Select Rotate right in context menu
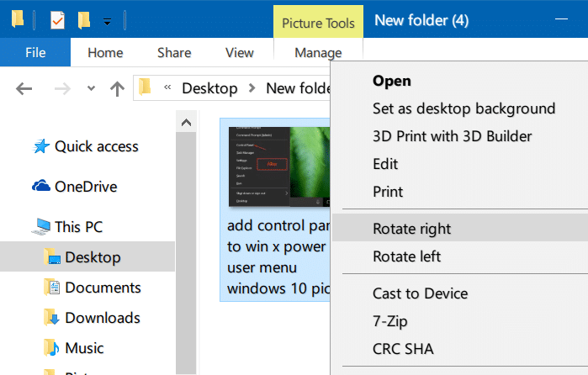The width and height of the screenshot is (588, 375). point(460,228)
